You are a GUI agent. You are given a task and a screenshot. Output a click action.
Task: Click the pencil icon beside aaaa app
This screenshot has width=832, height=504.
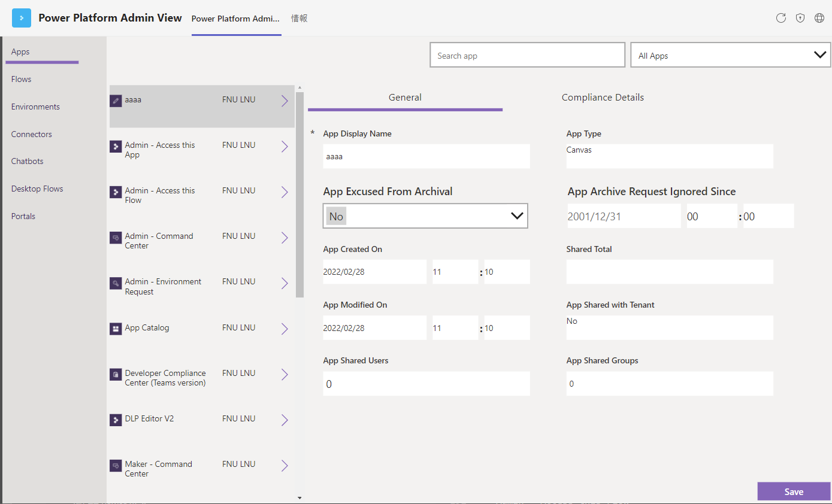tap(116, 101)
